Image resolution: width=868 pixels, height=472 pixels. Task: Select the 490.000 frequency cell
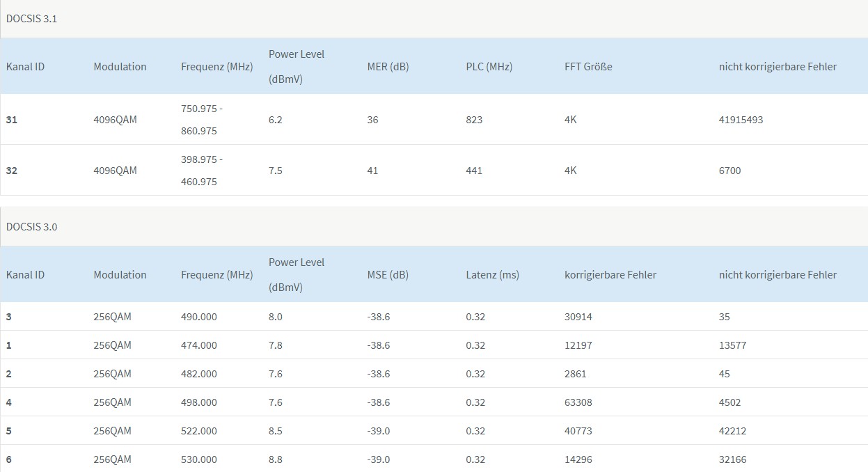click(199, 317)
